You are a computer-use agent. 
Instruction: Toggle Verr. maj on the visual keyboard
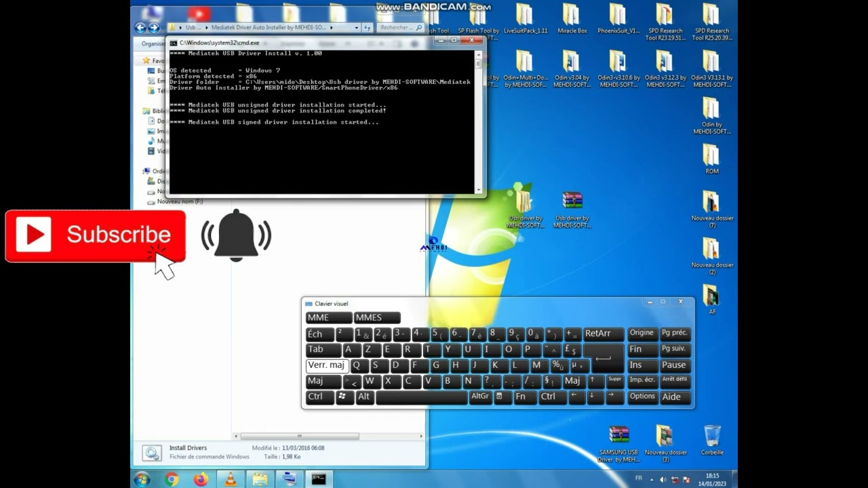point(327,365)
